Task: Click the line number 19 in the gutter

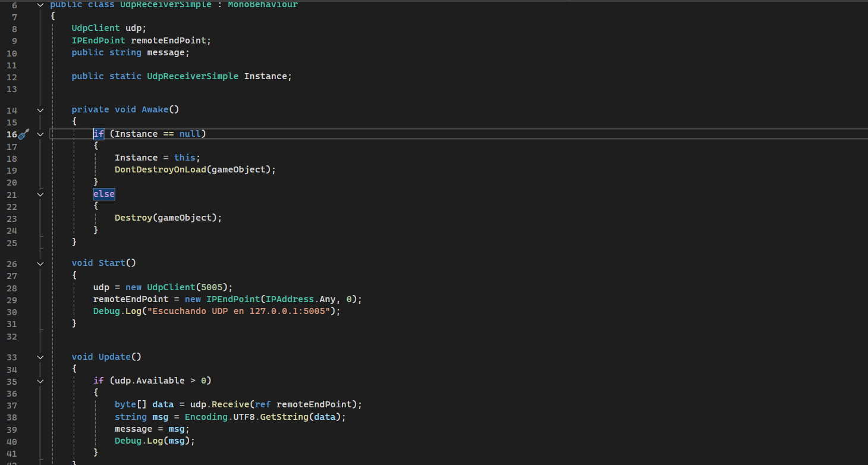Action: click(12, 171)
